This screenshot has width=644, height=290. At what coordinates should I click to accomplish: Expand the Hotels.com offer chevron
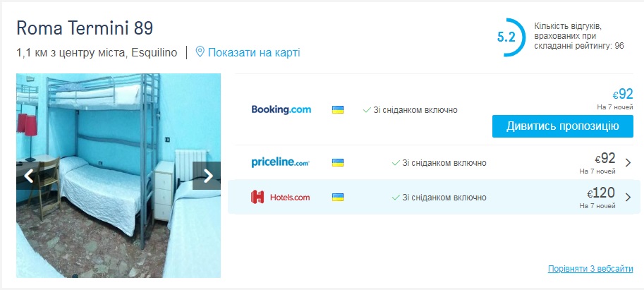(x=628, y=198)
